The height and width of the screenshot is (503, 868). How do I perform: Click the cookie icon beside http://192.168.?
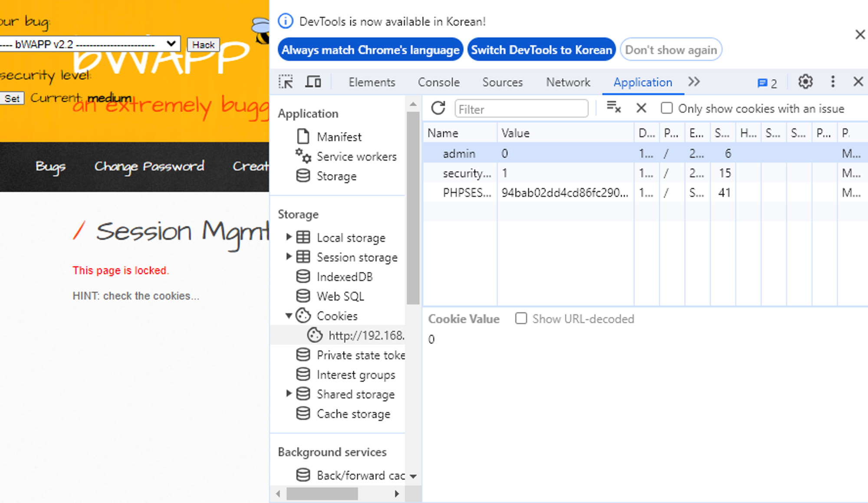point(315,335)
